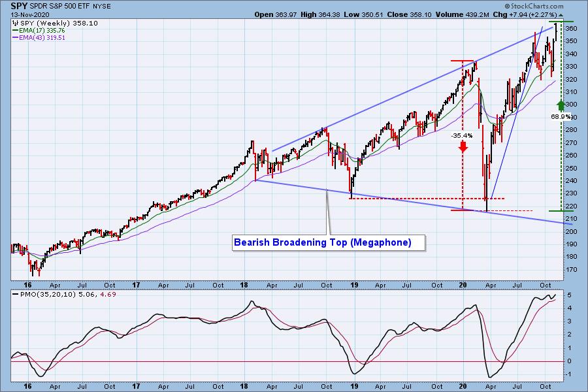Click the Volume 439.2M value
Image resolution: width=588 pixels, height=392 pixels.
(x=463, y=14)
